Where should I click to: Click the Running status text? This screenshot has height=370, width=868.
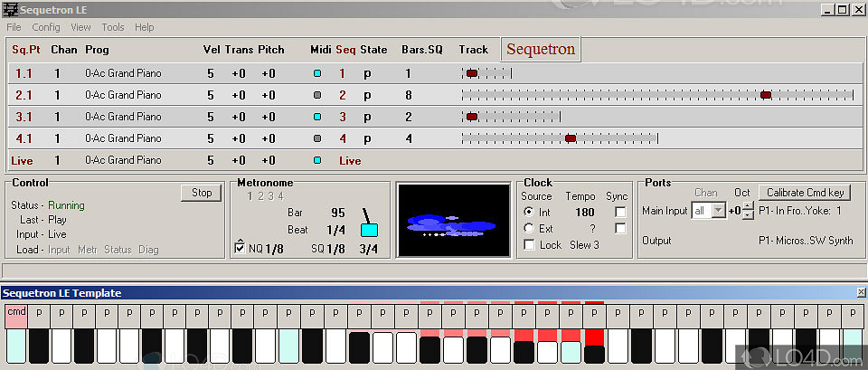[66, 205]
